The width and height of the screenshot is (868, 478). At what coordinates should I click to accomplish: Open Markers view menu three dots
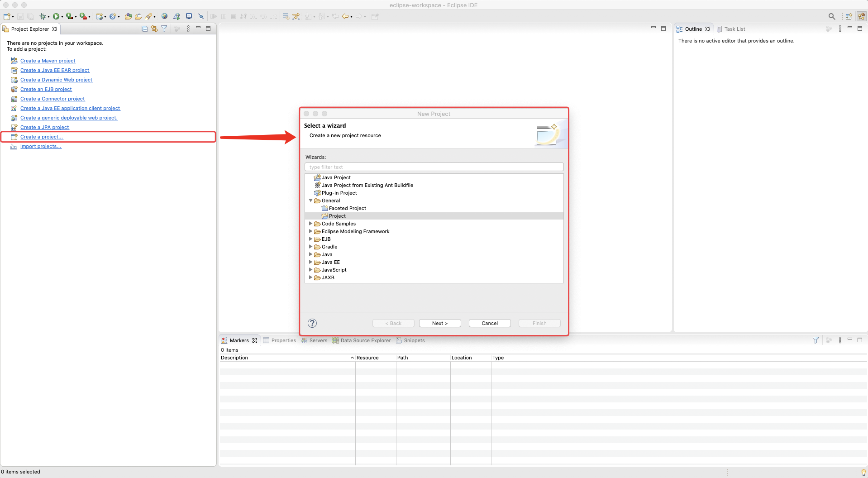pyautogui.click(x=840, y=340)
